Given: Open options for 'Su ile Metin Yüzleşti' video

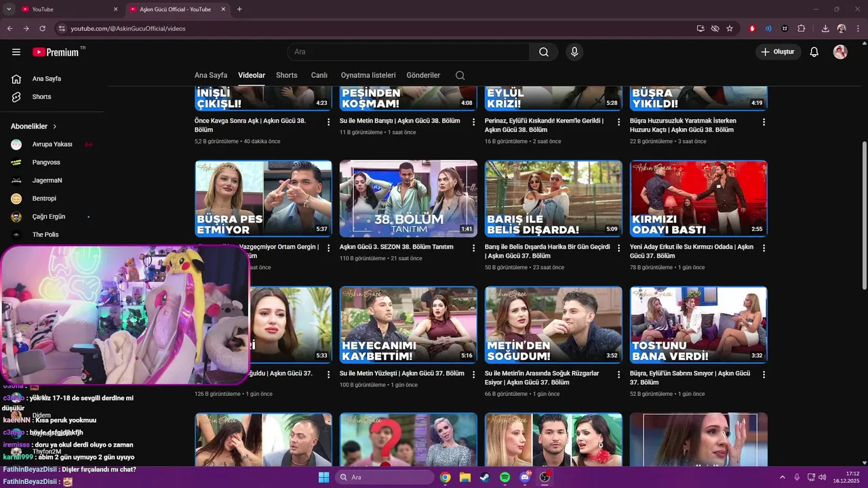Looking at the screenshot, I should [x=474, y=374].
